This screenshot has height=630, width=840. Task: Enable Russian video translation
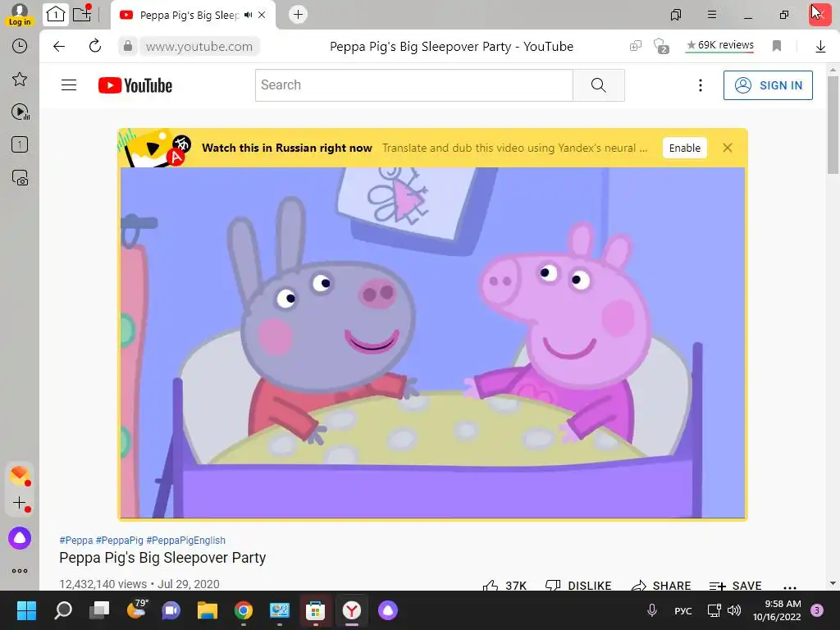click(x=685, y=148)
